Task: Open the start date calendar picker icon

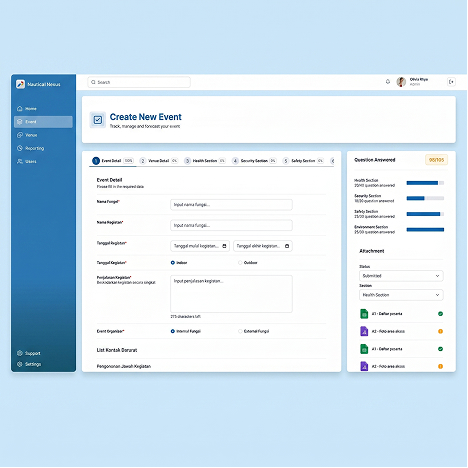Action: pyautogui.click(x=224, y=246)
